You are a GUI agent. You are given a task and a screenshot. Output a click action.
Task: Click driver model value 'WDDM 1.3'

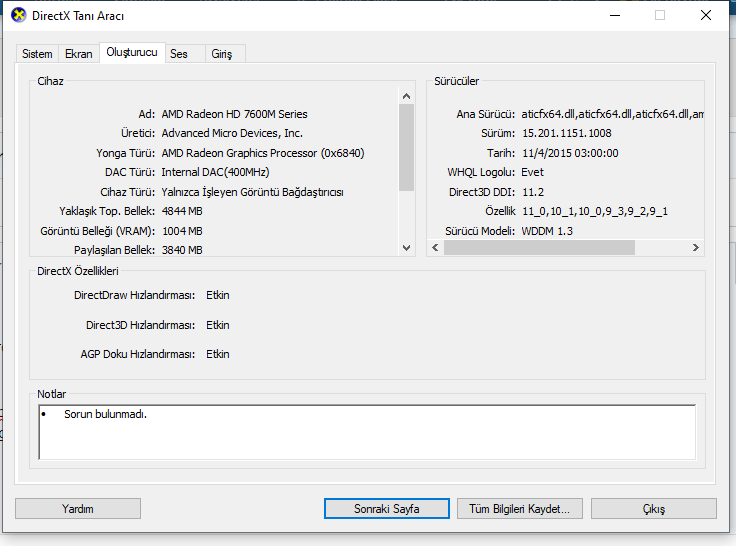(x=547, y=231)
